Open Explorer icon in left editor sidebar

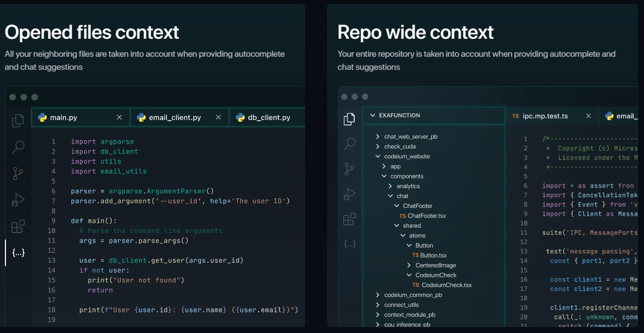[17, 120]
